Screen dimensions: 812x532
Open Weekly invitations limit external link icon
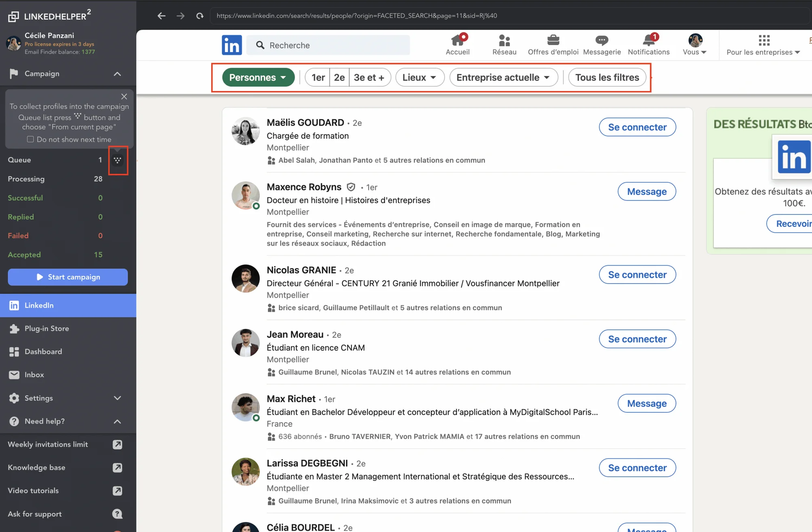(x=117, y=444)
